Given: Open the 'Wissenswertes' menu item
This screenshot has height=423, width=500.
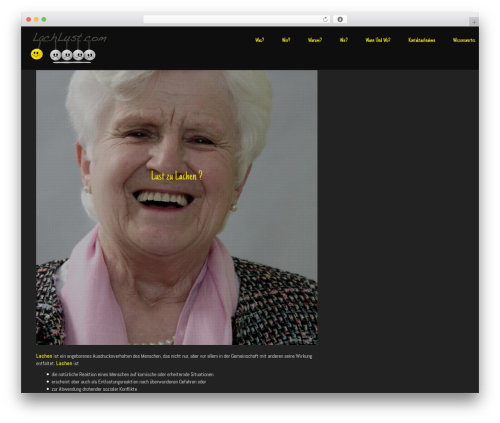Looking at the screenshot, I should pos(464,40).
